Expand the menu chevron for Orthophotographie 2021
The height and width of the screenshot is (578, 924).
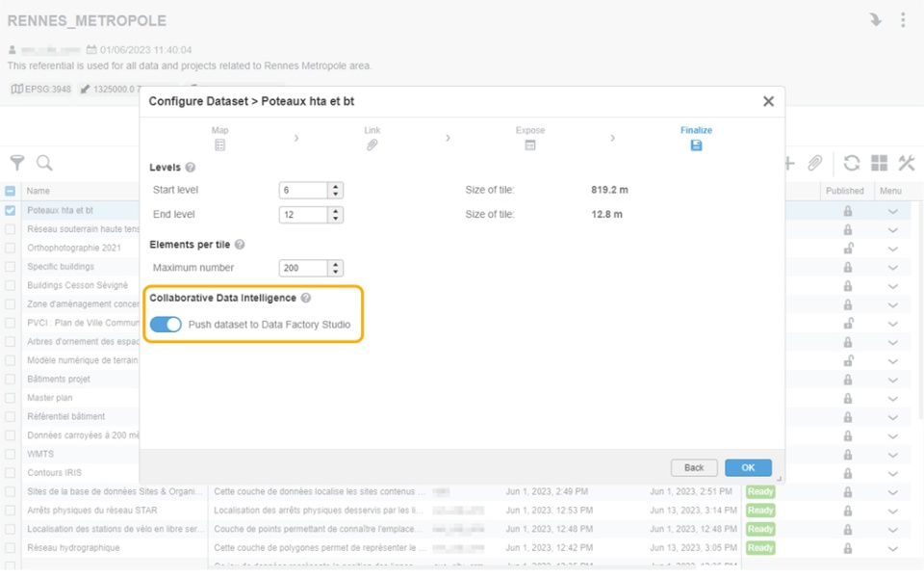tap(893, 249)
